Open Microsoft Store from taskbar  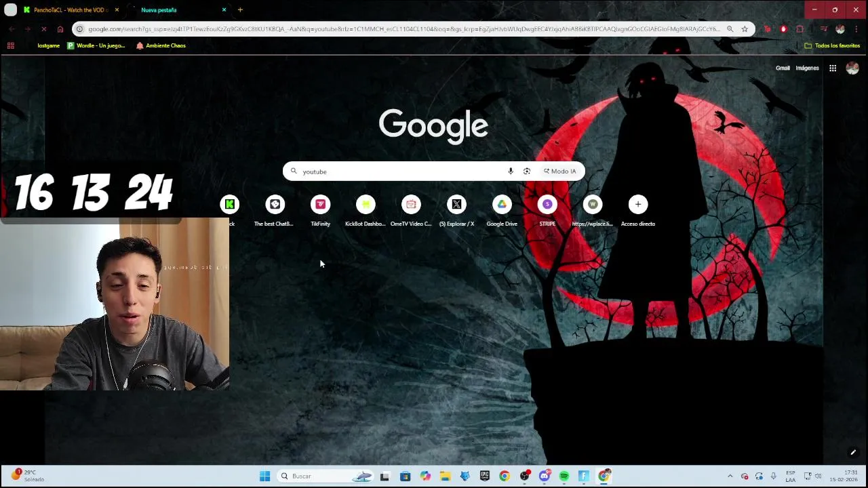pos(405,476)
